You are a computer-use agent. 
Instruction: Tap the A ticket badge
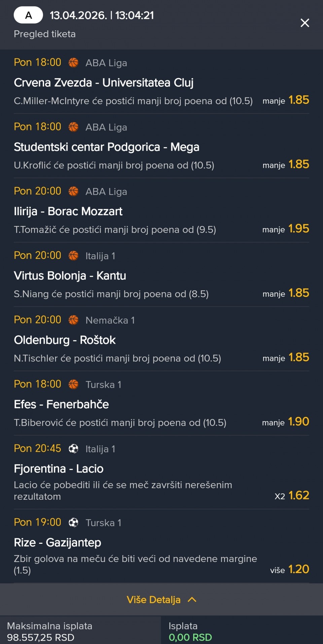28,15
